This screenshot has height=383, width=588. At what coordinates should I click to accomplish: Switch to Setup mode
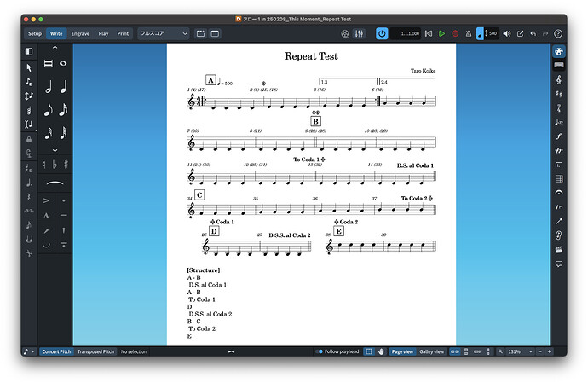click(x=35, y=34)
